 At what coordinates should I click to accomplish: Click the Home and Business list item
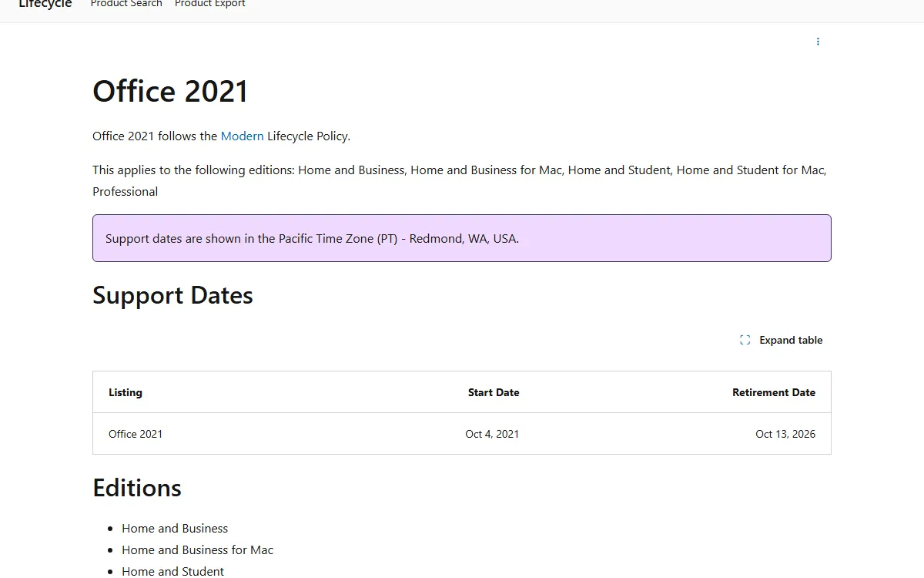[175, 528]
